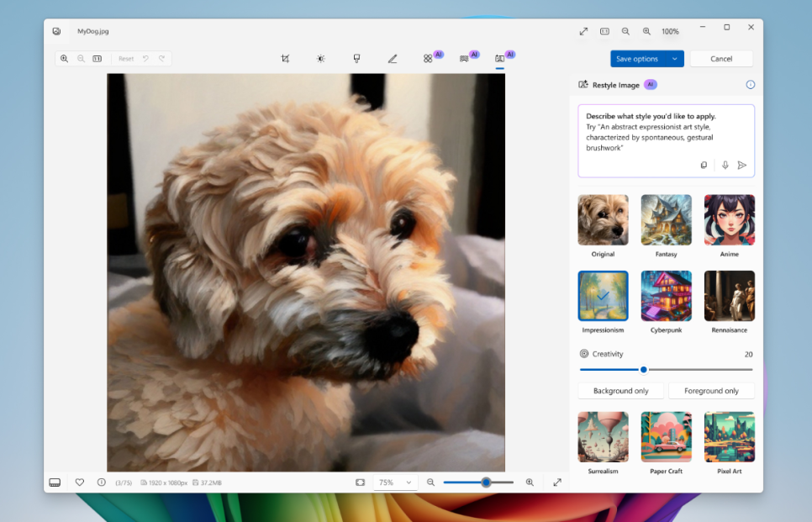Screen dimensions: 812x522
Task: Apply the Pixel Art style
Action: 729,436
